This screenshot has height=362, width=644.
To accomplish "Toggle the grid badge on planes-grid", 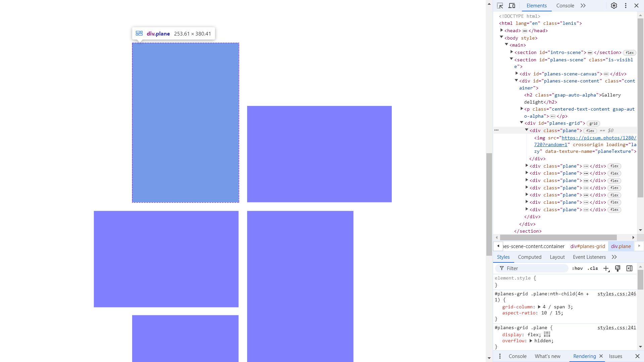I will point(593,124).
